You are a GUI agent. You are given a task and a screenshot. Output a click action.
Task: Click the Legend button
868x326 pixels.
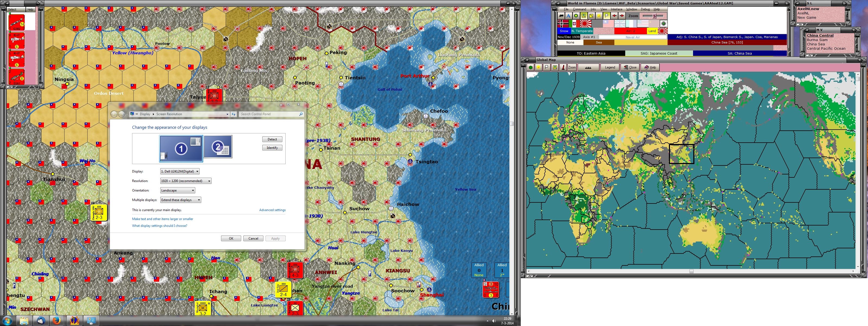610,67
